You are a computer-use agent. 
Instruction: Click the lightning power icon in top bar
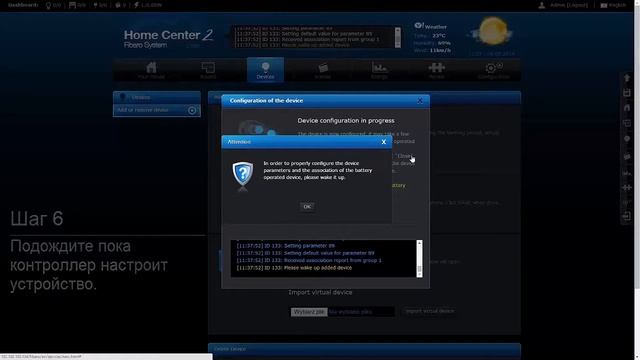[136, 5]
